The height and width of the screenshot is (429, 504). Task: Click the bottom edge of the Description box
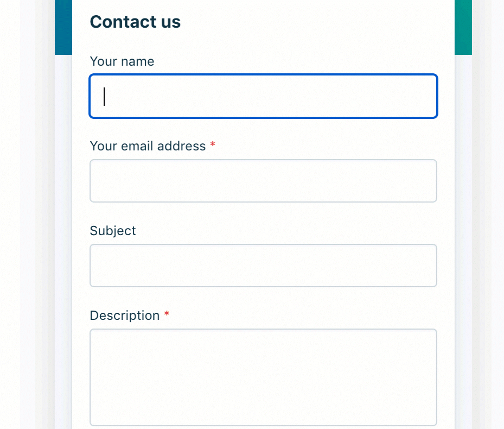[263, 424]
